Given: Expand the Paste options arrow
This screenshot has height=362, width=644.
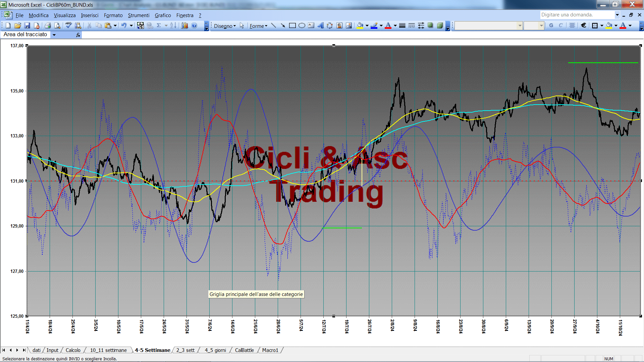Looking at the screenshot, I should click(x=115, y=25).
